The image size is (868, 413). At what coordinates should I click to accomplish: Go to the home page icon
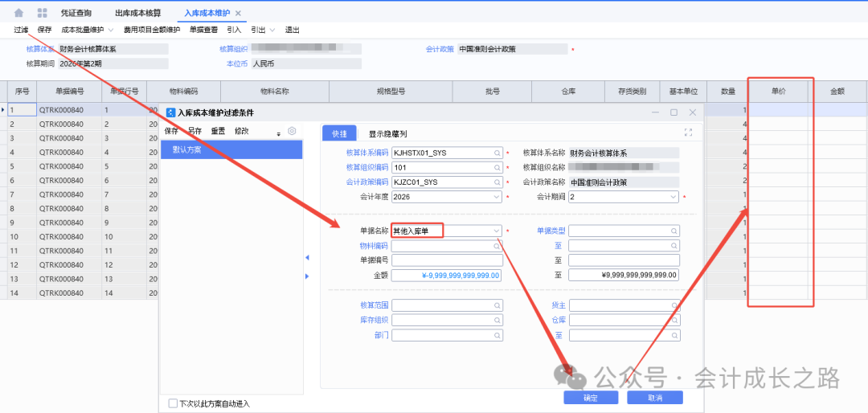coord(18,13)
